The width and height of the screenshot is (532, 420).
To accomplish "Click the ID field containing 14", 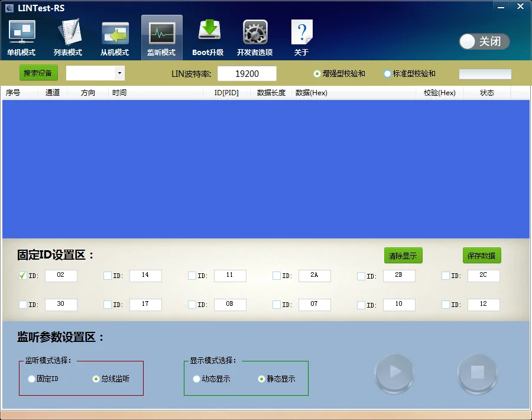I will coord(145,276).
